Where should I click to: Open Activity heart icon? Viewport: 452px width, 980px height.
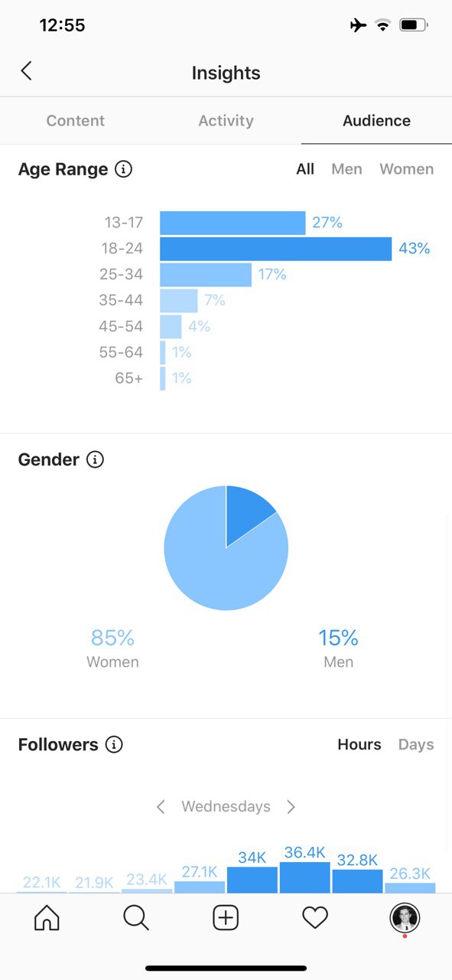point(315,917)
